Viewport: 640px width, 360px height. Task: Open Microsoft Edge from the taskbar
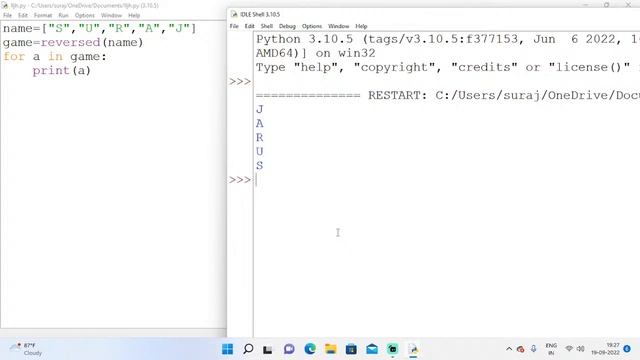coord(310,349)
